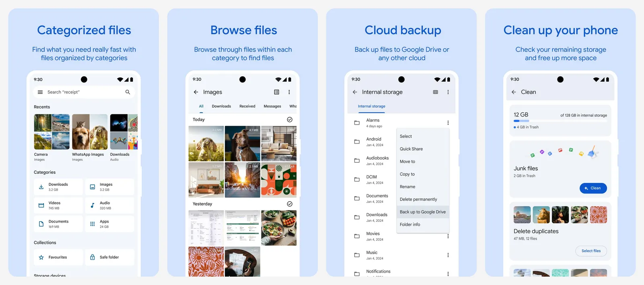Open the Images category tile
This screenshot has width=644, height=285.
point(109,187)
